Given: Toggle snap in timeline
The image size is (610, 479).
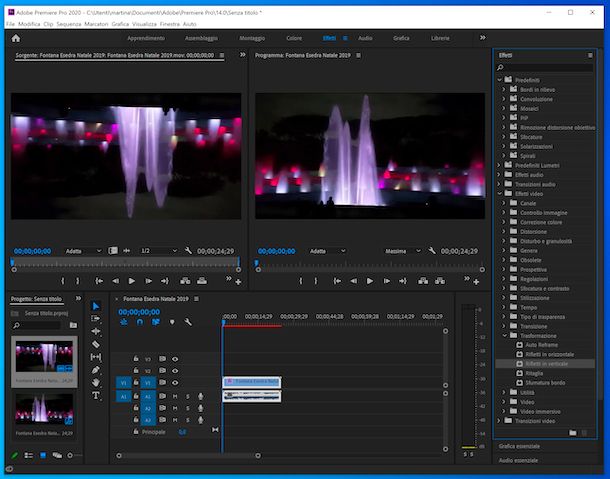Looking at the screenshot, I should [x=140, y=322].
